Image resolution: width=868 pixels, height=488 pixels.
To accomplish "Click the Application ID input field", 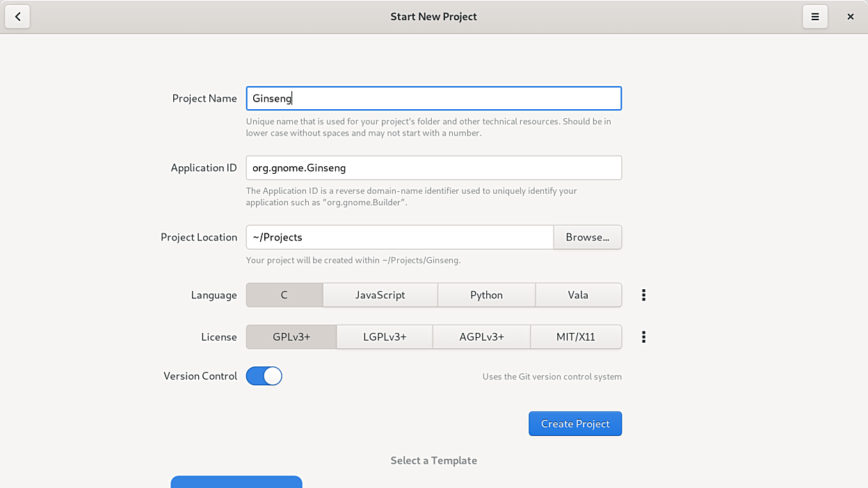I will pyautogui.click(x=433, y=168).
